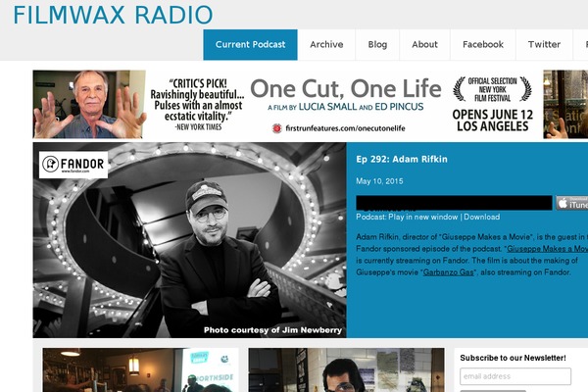588x392 pixels.
Task: Click the newsletter email address field
Action: tap(515, 376)
